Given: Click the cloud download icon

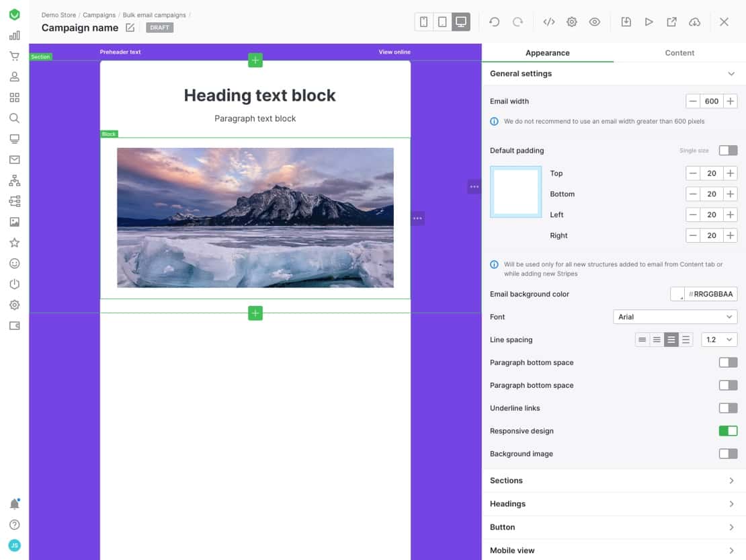Looking at the screenshot, I should pyautogui.click(x=695, y=22).
